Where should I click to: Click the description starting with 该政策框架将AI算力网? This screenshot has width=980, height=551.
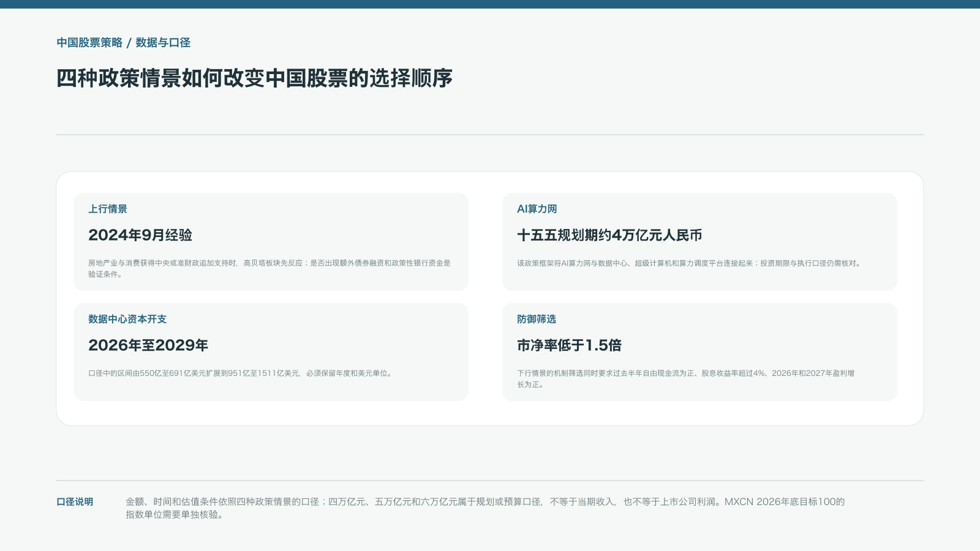(690, 263)
